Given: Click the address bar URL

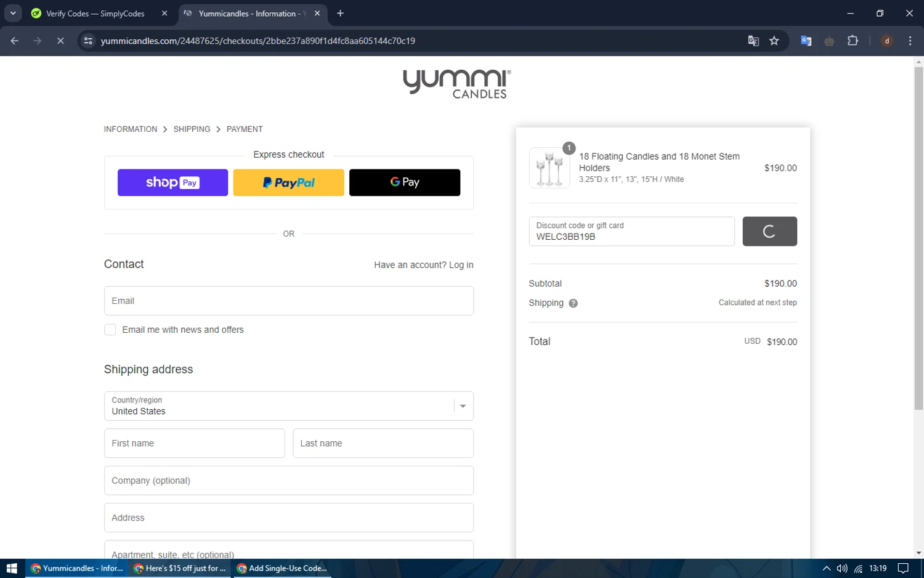Looking at the screenshot, I should point(258,41).
